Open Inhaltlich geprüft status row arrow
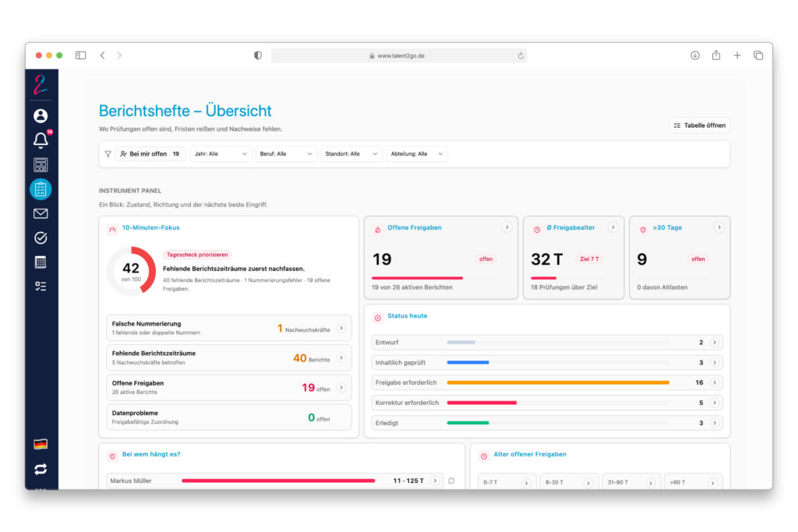Image resolution: width=798 pixels, height=532 pixels. coord(715,363)
